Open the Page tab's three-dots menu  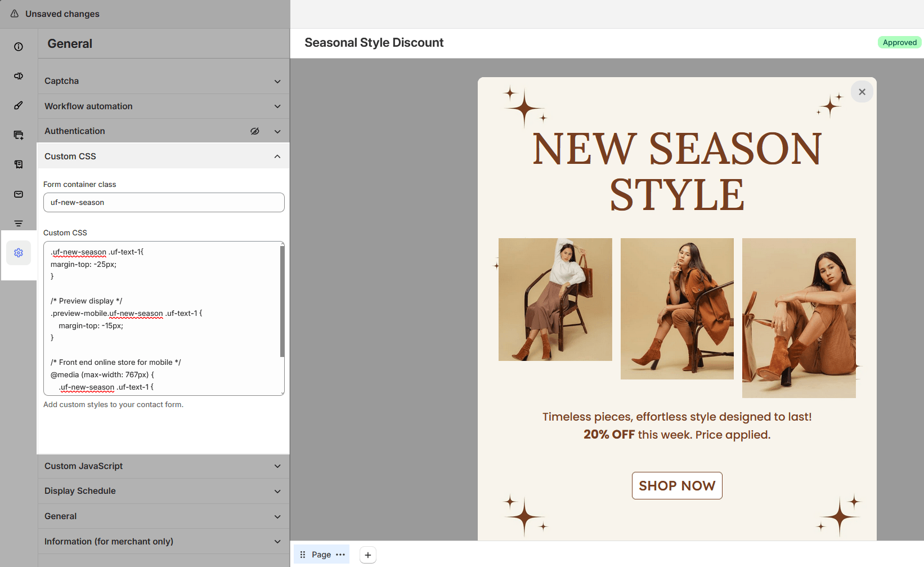click(x=340, y=555)
